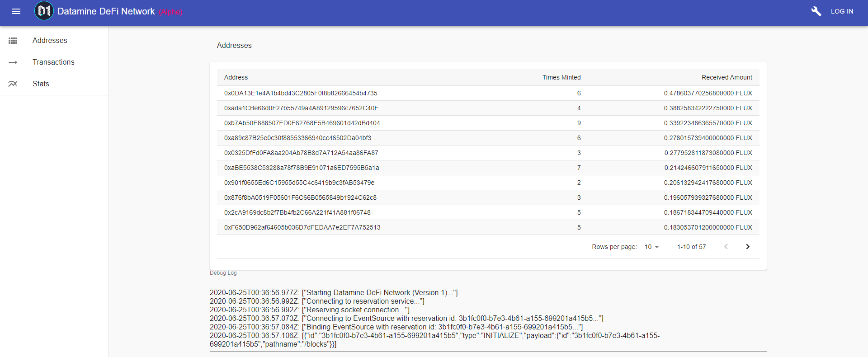Select address 0xaBE5538C53288a78f78B9E91071a6ED7595B5a1a
Screen dimensions: 868x357
[302, 168]
